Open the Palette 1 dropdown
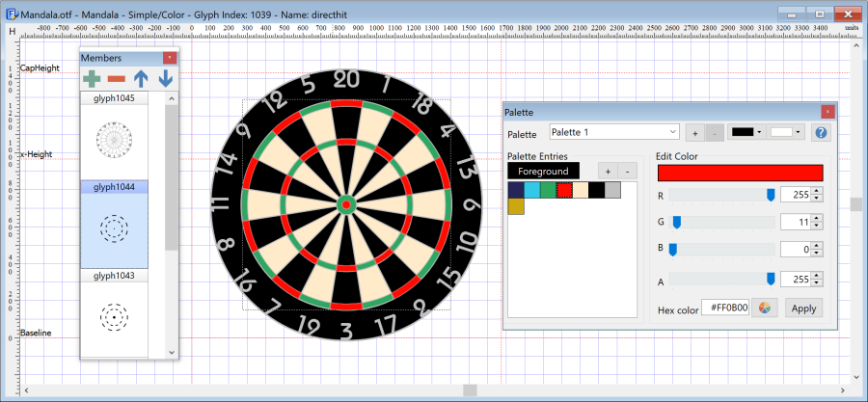Image resolution: width=868 pixels, height=402 pixels. coord(614,132)
